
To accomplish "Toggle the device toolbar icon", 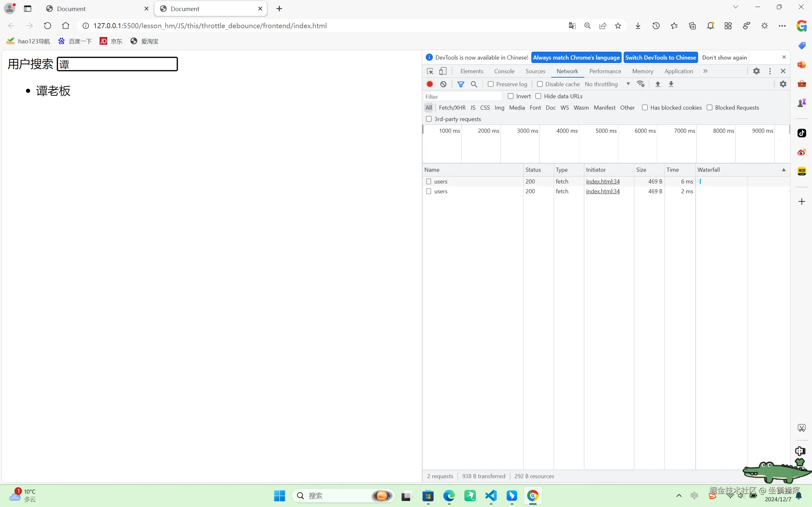I will click(443, 71).
